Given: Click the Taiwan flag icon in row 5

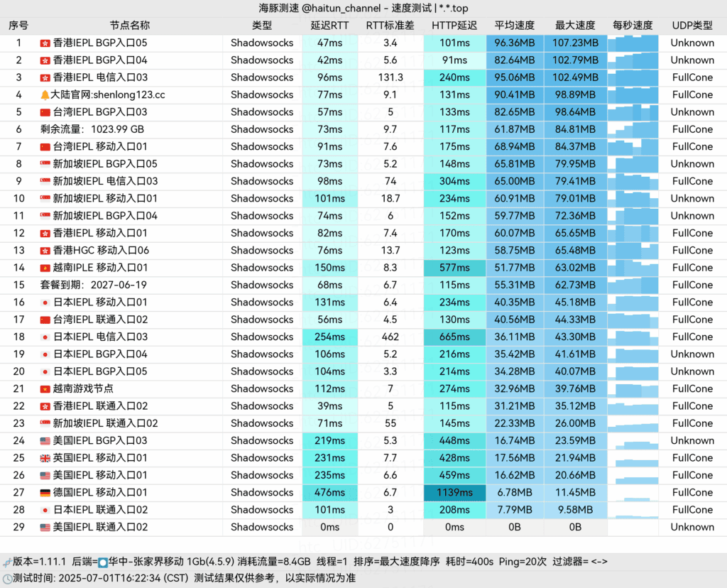Looking at the screenshot, I should (x=45, y=112).
